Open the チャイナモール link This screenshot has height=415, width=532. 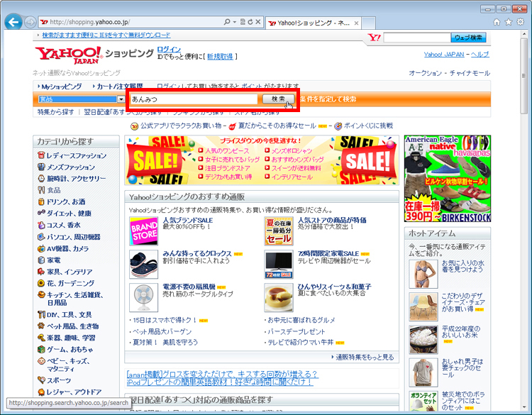pos(470,73)
